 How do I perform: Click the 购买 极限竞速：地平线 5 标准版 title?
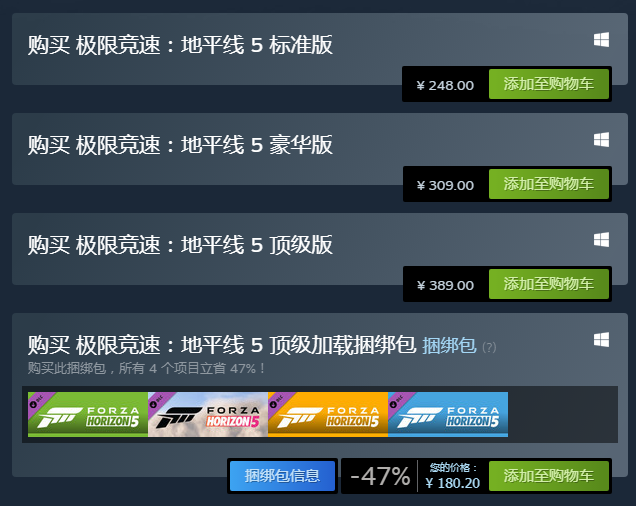click(180, 45)
